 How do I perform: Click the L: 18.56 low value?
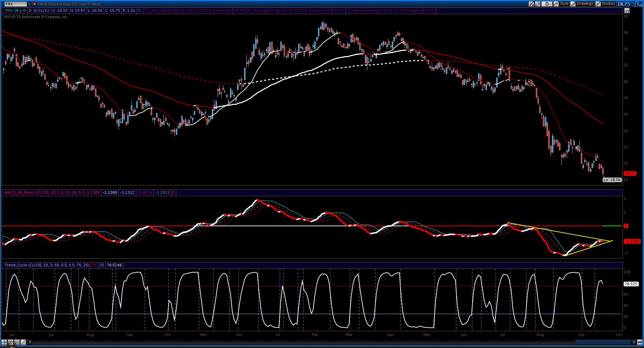95,10
